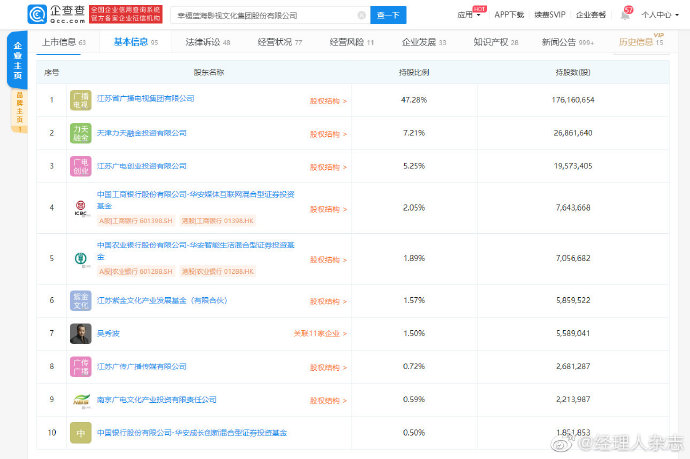Click the ICBC fund logo icon
The image size is (690, 459).
(81, 208)
